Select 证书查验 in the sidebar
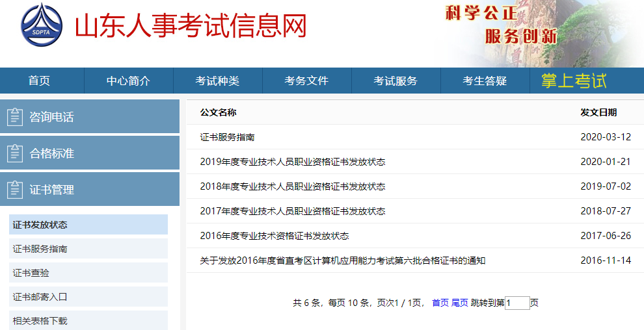Image resolution: width=644 pixels, height=330 pixels. 31,273
